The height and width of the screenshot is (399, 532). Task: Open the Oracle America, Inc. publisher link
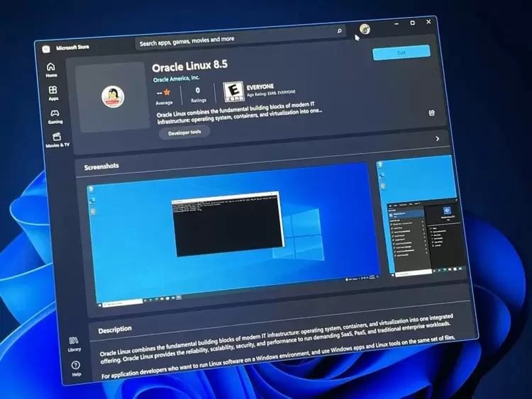pyautogui.click(x=175, y=78)
